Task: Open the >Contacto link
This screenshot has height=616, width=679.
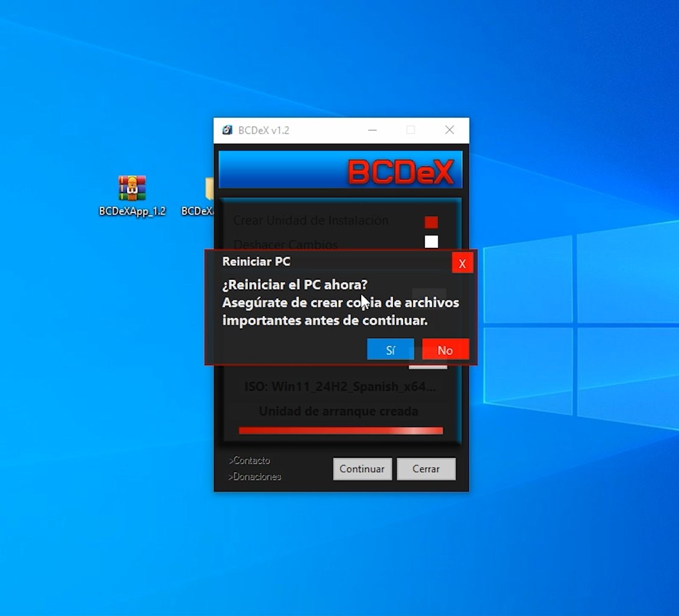Action: point(249,460)
